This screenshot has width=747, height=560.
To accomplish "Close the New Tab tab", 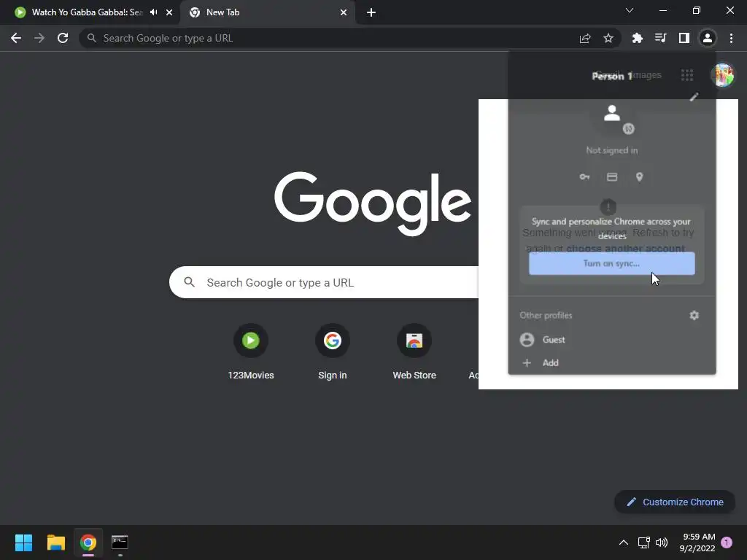I will coord(344,12).
